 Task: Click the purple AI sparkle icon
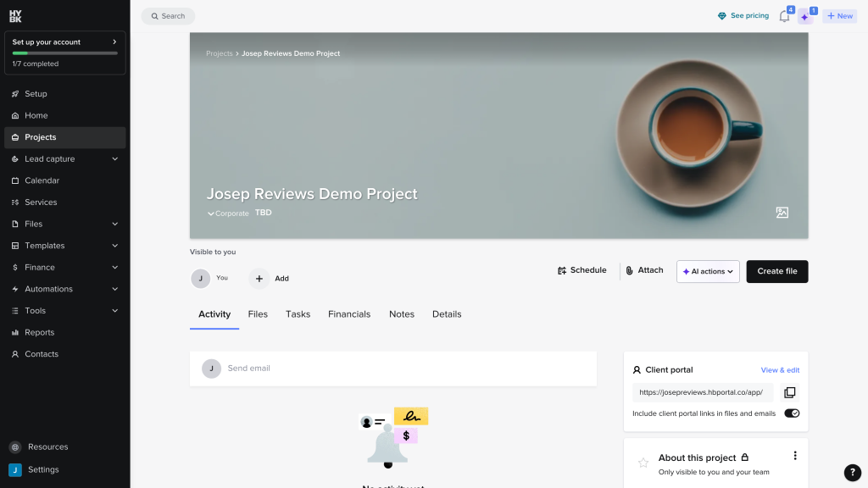[x=805, y=17]
